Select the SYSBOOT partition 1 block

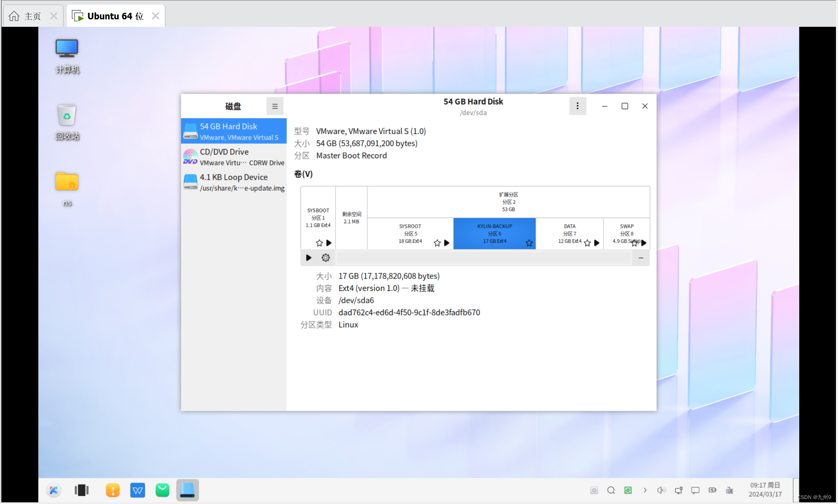pyautogui.click(x=318, y=218)
